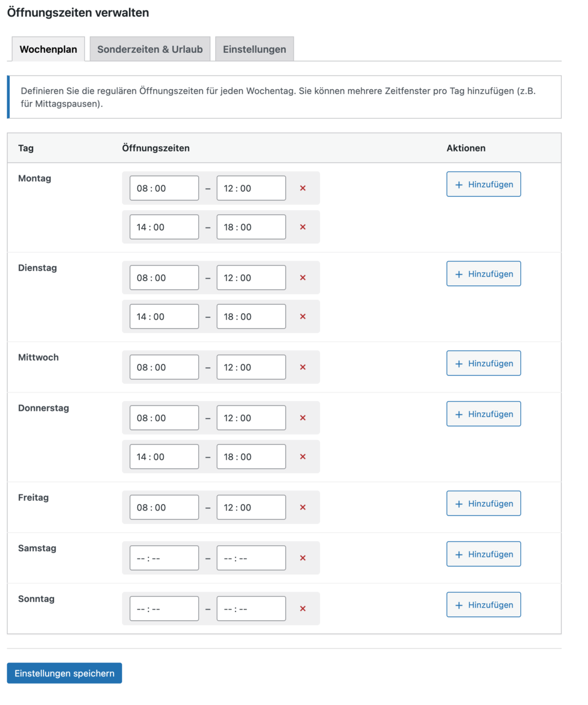Edit Tuesday's 08:00 opening time field
The width and height of the screenshot is (588, 705).
164,278
